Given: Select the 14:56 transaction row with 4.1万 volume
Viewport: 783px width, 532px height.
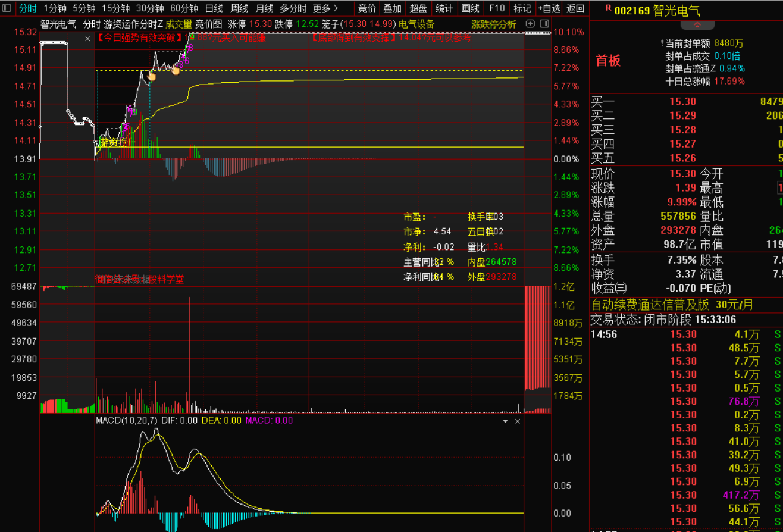Looking at the screenshot, I should [x=684, y=334].
